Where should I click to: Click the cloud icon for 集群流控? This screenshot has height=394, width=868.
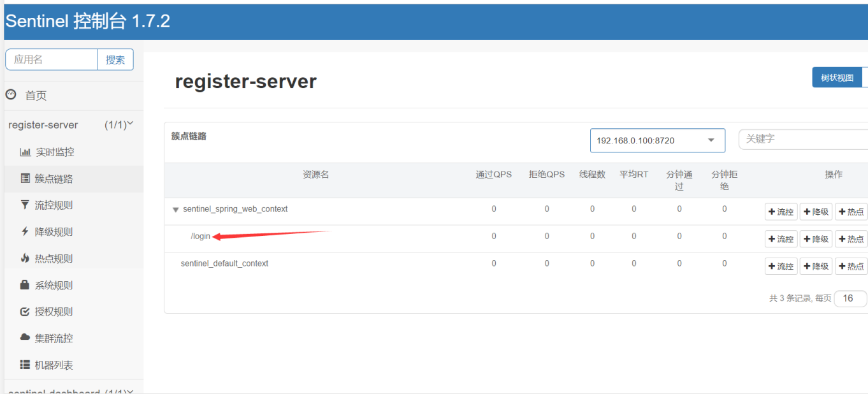coord(25,337)
